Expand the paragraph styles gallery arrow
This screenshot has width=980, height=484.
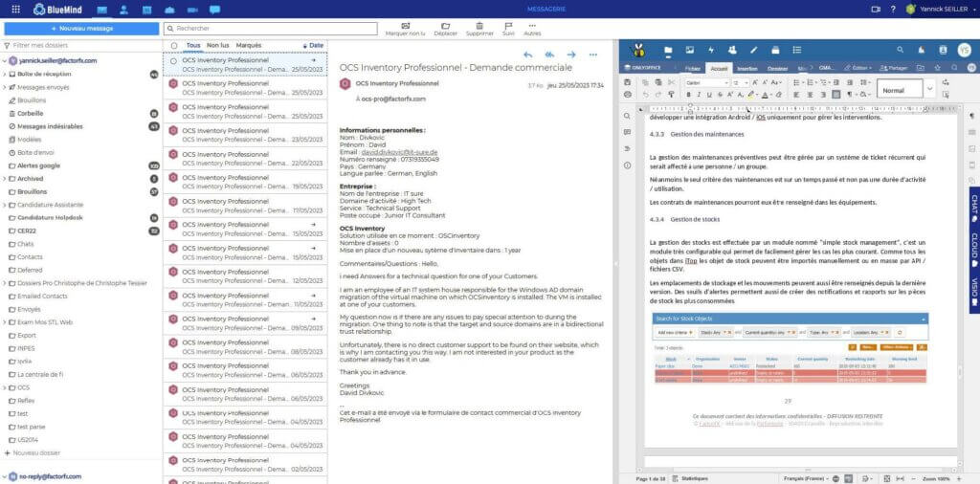tap(929, 89)
